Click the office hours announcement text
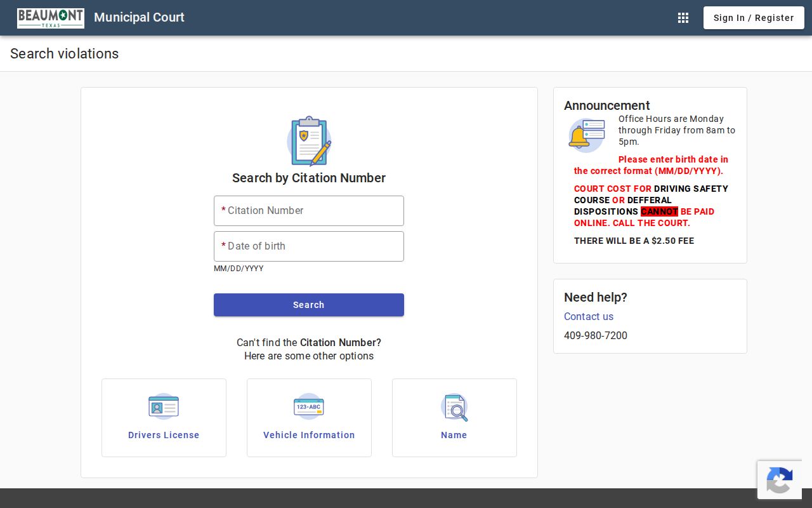This screenshot has width=812, height=508. (x=677, y=130)
